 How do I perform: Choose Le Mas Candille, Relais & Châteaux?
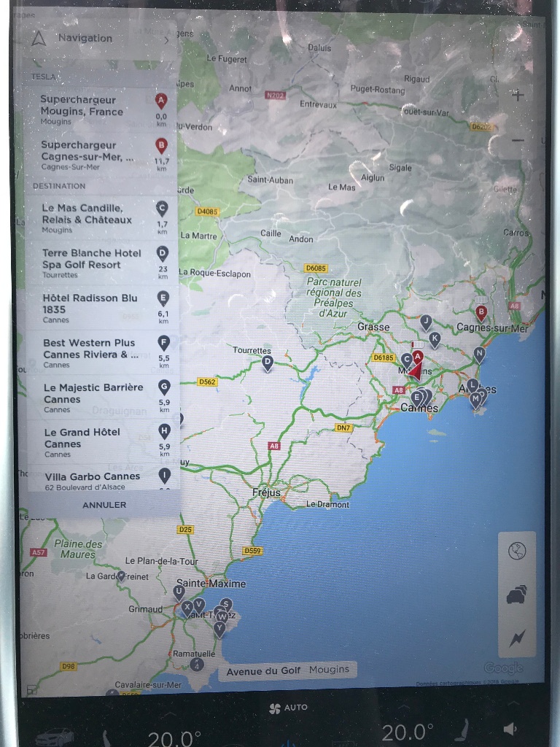coord(101,217)
